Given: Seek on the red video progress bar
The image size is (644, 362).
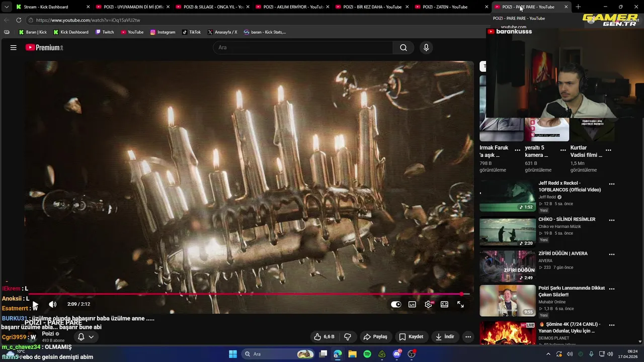Looking at the screenshot, I should click(x=250, y=294).
